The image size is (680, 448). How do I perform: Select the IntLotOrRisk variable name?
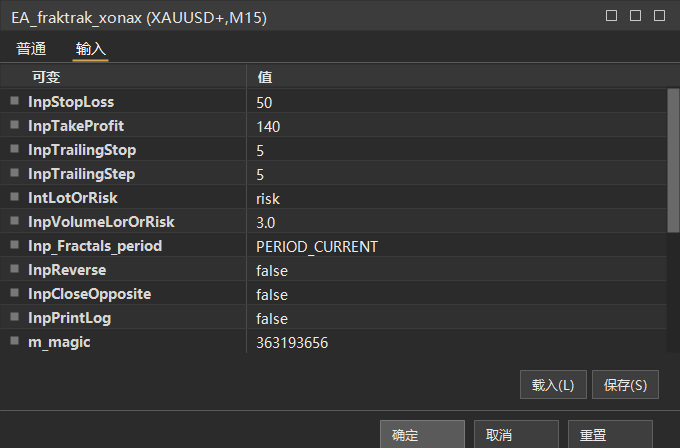[72, 198]
